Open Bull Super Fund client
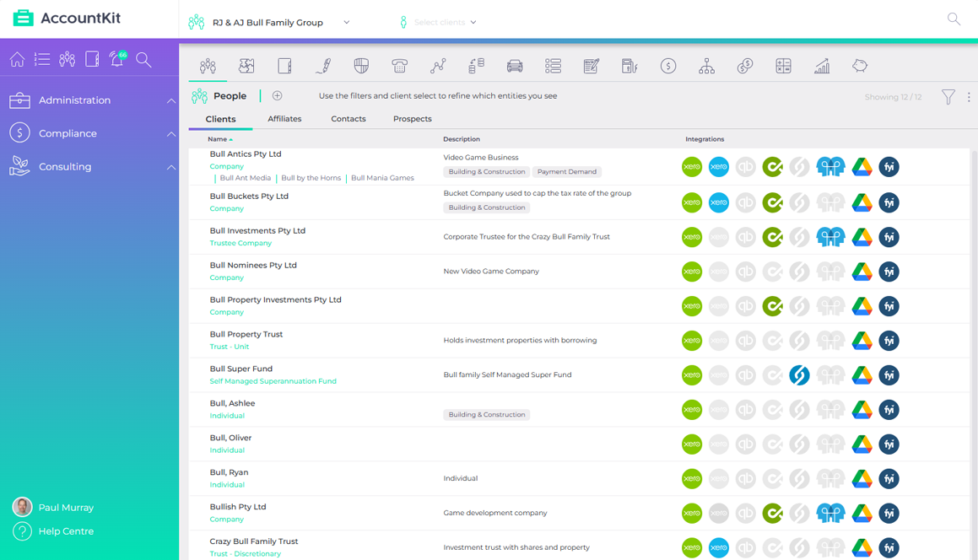The width and height of the screenshot is (978, 560). [240, 369]
